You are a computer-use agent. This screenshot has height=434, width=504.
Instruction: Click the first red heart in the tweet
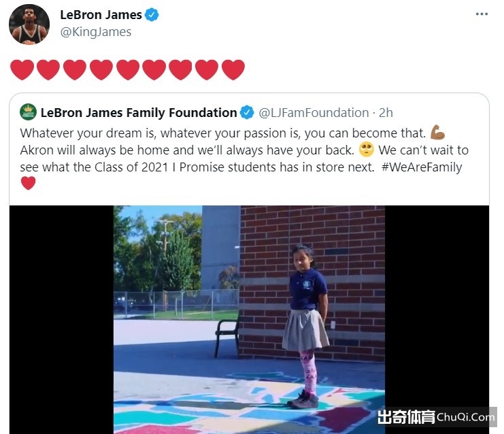(x=22, y=70)
